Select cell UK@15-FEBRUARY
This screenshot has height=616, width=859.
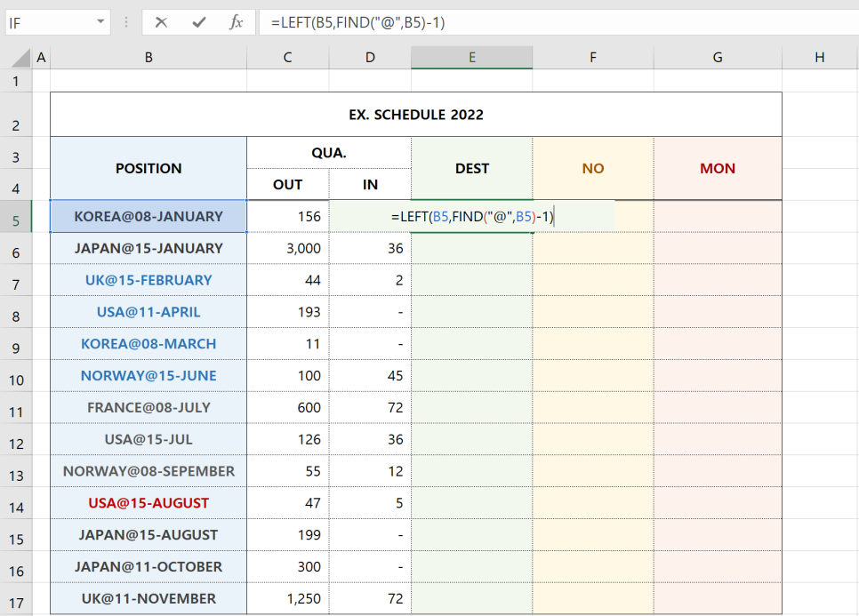tap(149, 280)
